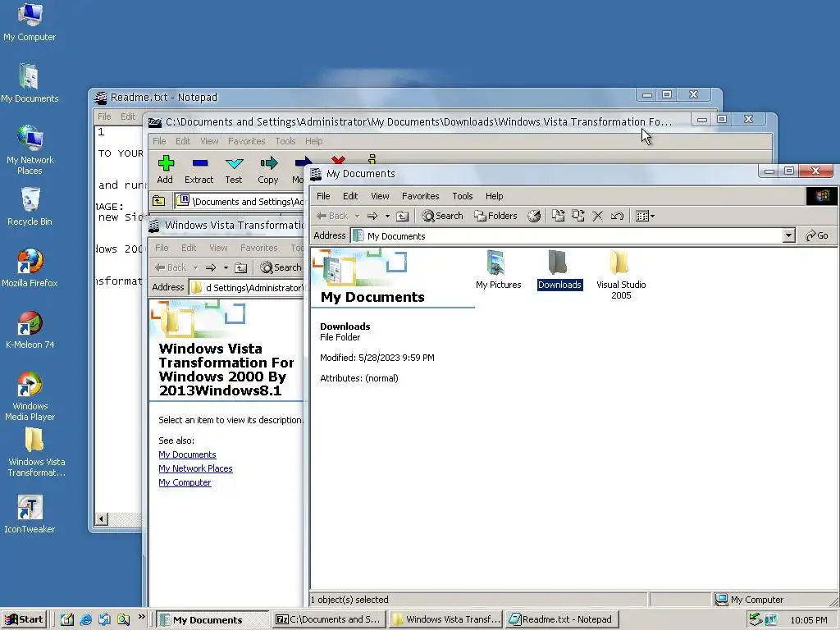Viewport: 840px width, 630px height.
Task: Click the Start button
Action: click(x=25, y=620)
